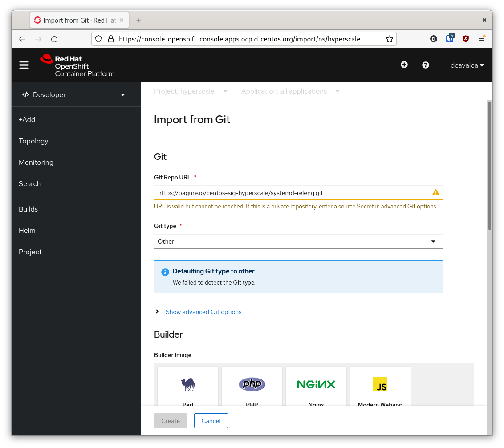Click the 'We failed to detect the Git type.' text
504x448 pixels.
(x=214, y=283)
